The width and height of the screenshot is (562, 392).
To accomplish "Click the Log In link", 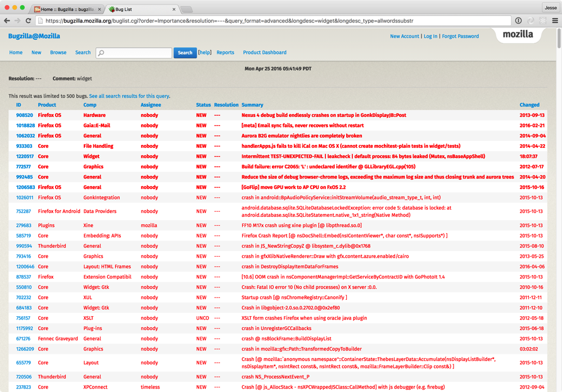I will point(430,37).
